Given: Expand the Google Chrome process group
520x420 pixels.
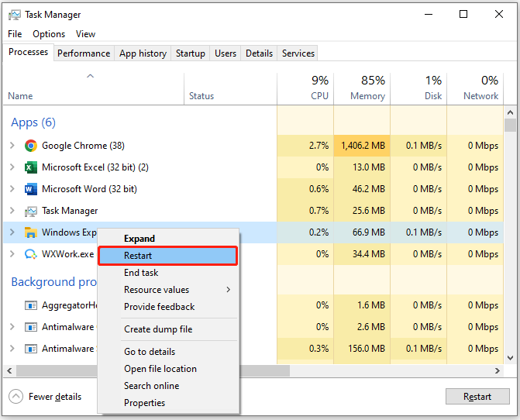Looking at the screenshot, I should click(12, 145).
